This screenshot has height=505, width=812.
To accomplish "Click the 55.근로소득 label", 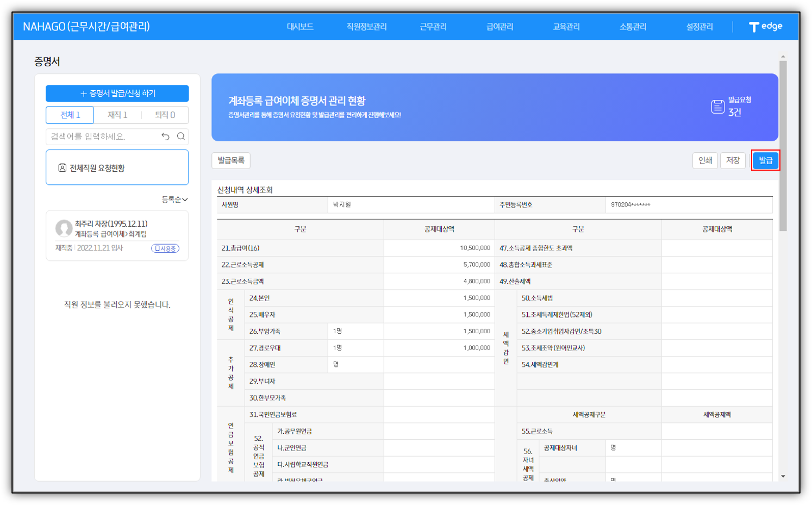I will tap(537, 432).
